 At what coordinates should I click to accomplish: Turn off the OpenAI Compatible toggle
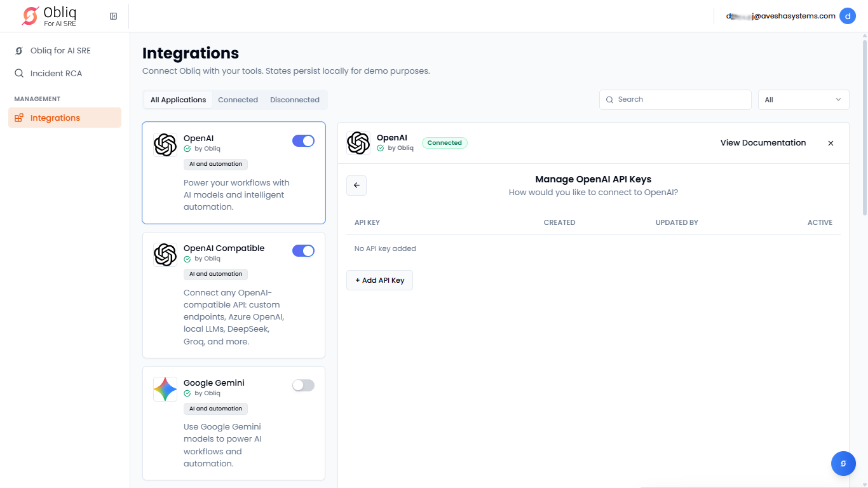coord(303,251)
